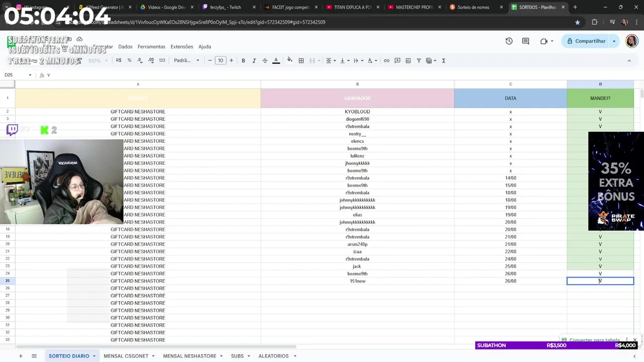Collapse the toolbar with the chevron
644x362 pixels.
pyautogui.click(x=629, y=60)
